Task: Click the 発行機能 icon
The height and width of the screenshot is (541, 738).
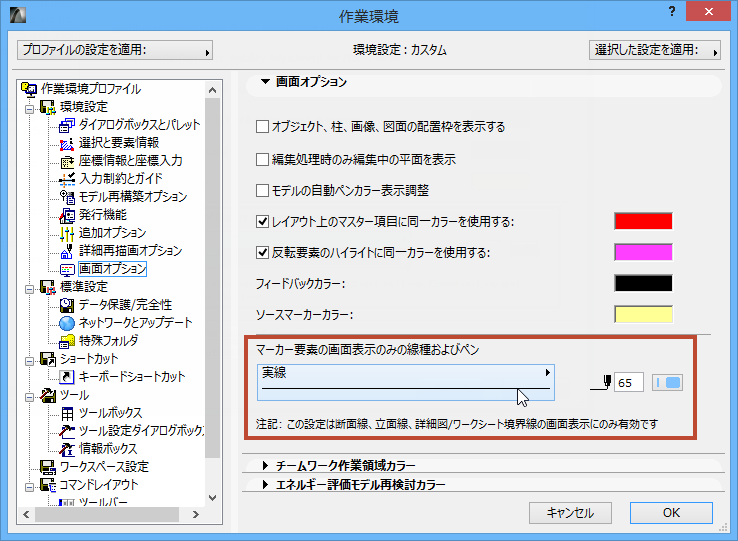Action: pyautogui.click(x=67, y=215)
